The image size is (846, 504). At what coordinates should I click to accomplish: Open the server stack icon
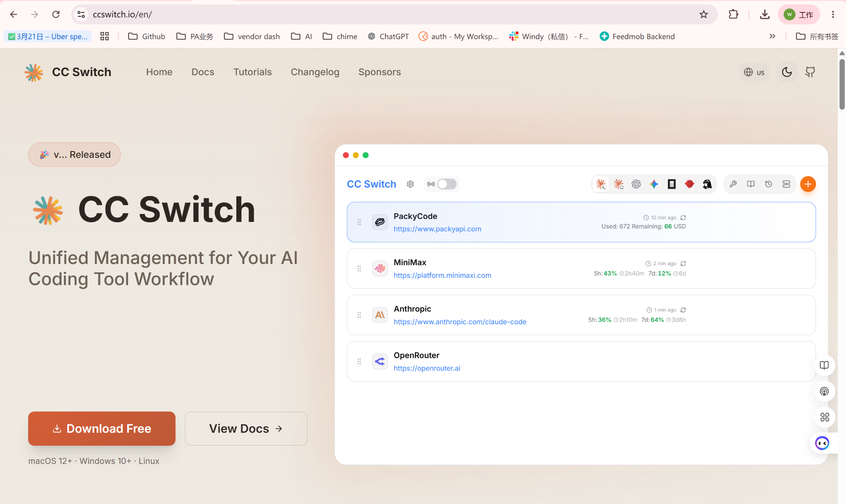(x=786, y=184)
